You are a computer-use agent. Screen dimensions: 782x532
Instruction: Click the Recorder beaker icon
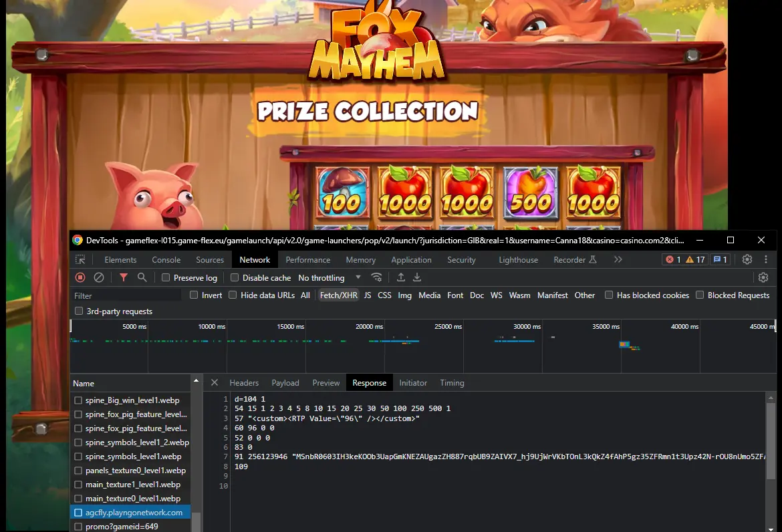click(x=593, y=259)
